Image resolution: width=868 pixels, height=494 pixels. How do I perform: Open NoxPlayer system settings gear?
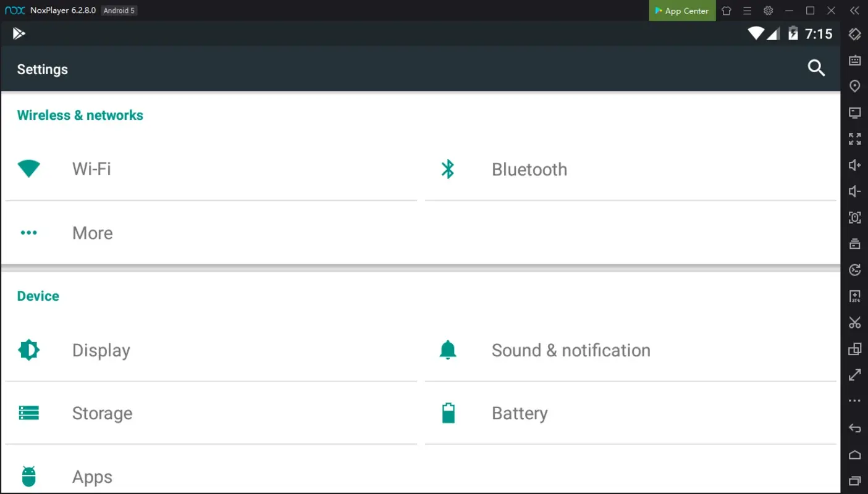768,10
